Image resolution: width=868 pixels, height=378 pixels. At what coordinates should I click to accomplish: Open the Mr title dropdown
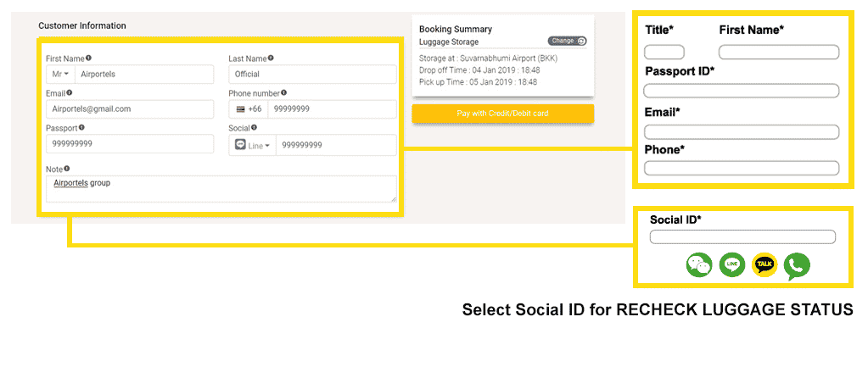click(60, 74)
